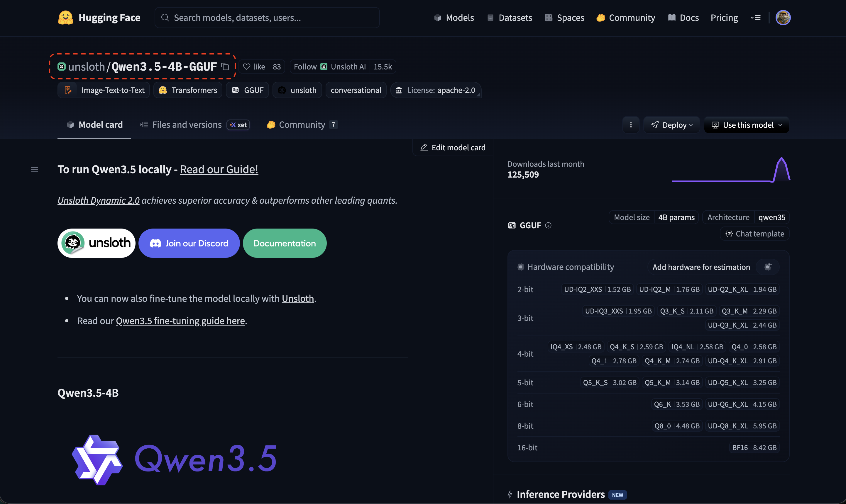This screenshot has height=504, width=846.
Task: Switch to Files and versions tab
Action: coord(187,125)
